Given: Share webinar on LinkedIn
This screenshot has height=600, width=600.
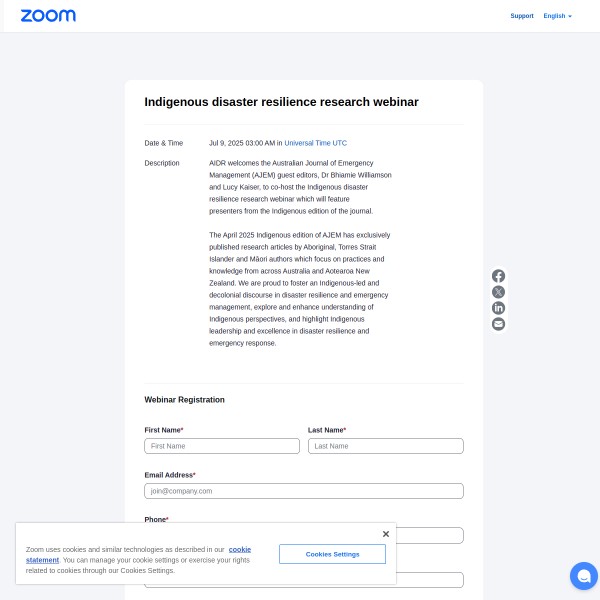Looking at the screenshot, I should click(x=498, y=308).
